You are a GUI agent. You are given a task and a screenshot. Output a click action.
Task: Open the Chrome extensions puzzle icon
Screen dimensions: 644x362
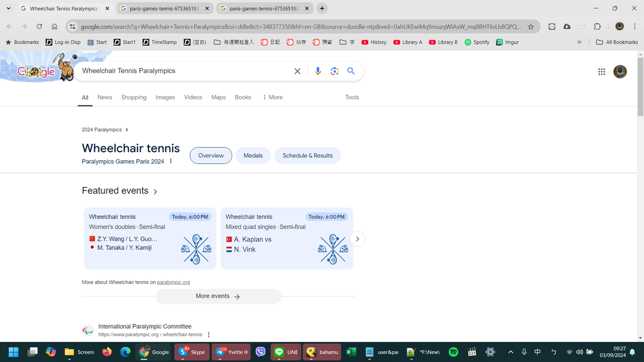click(597, 26)
